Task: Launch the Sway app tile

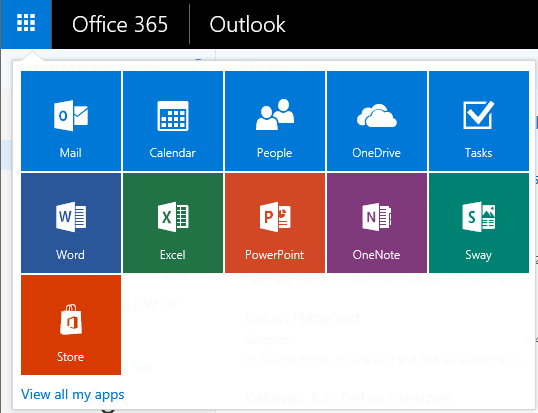Action: [x=479, y=223]
